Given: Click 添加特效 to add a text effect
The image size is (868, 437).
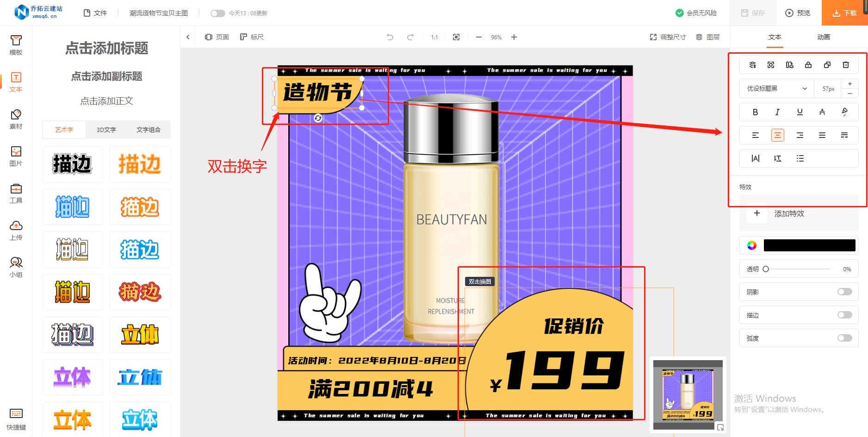Looking at the screenshot, I should 789,213.
